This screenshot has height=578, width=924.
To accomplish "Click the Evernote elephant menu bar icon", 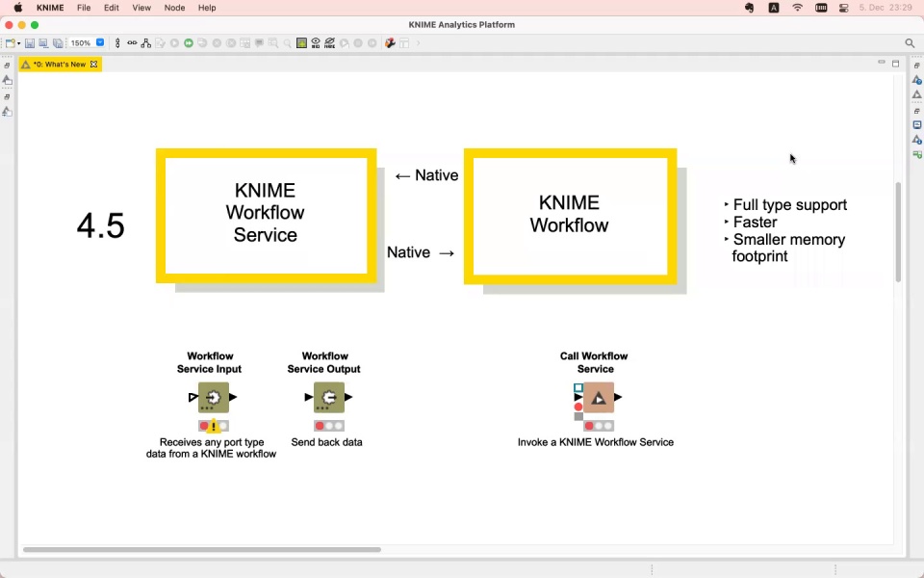I will point(749,8).
